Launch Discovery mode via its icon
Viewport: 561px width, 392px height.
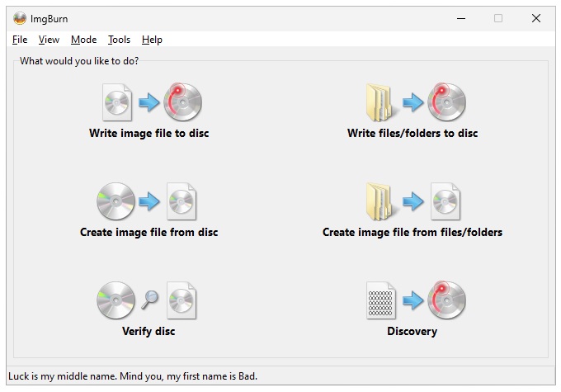pos(412,300)
